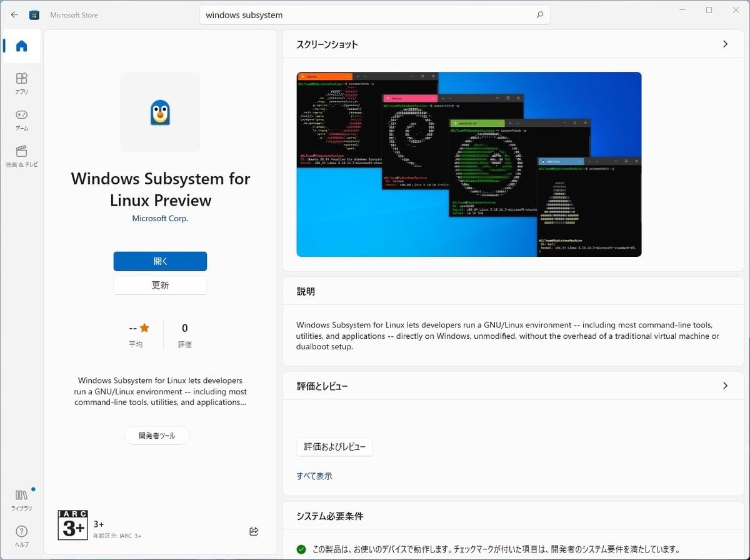Click the IARC 3+ rating badge
Screen dimensions: 750x560
(x=72, y=525)
